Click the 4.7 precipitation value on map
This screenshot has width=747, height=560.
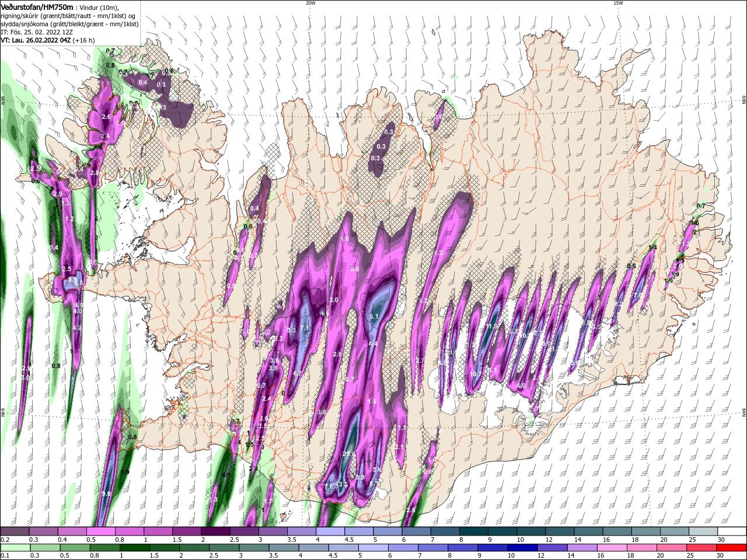coord(296,373)
